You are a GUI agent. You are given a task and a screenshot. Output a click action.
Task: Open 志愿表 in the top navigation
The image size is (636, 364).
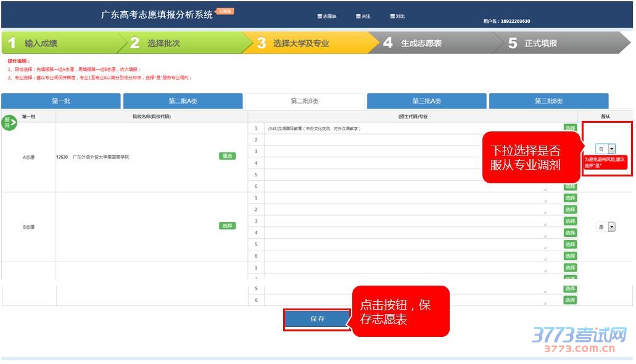click(x=327, y=16)
